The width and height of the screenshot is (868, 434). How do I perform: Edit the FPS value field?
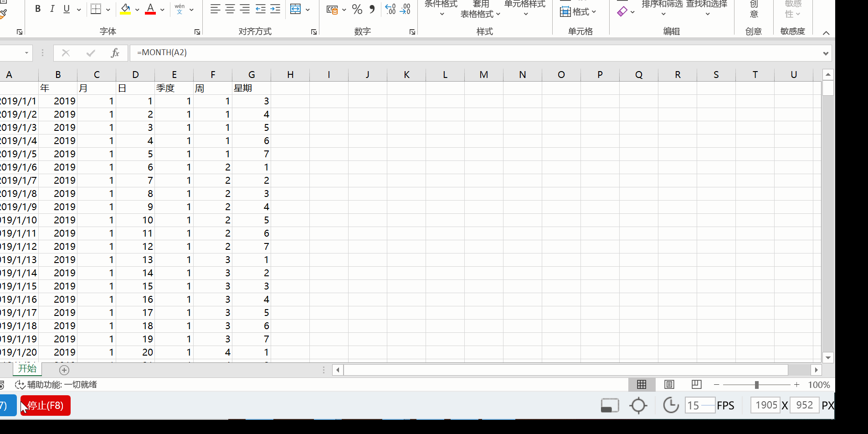[700, 405]
